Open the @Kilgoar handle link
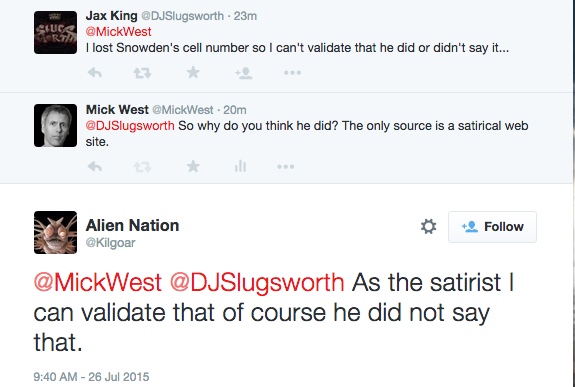 pyautogui.click(x=110, y=242)
